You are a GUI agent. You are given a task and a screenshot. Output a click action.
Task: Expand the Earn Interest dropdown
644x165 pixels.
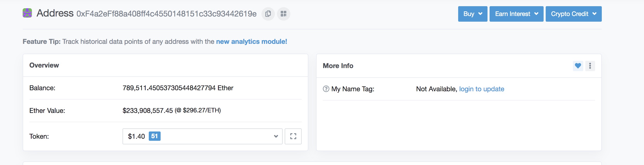[x=516, y=14]
